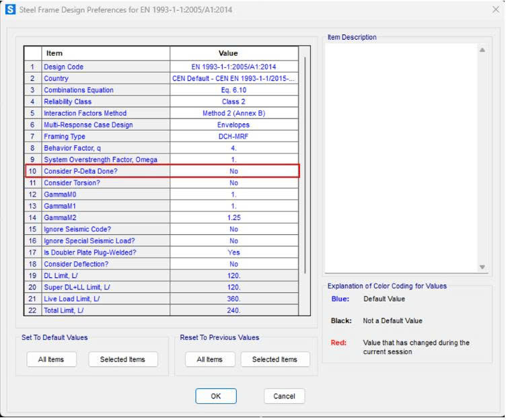Toggle Consider P-Delta Done value
This screenshot has height=420, width=508.
point(233,172)
